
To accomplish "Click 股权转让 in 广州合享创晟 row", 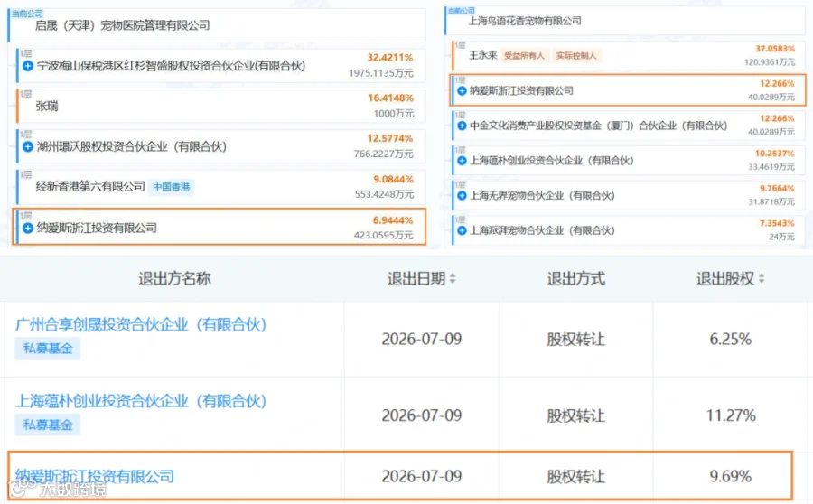I will tap(576, 340).
